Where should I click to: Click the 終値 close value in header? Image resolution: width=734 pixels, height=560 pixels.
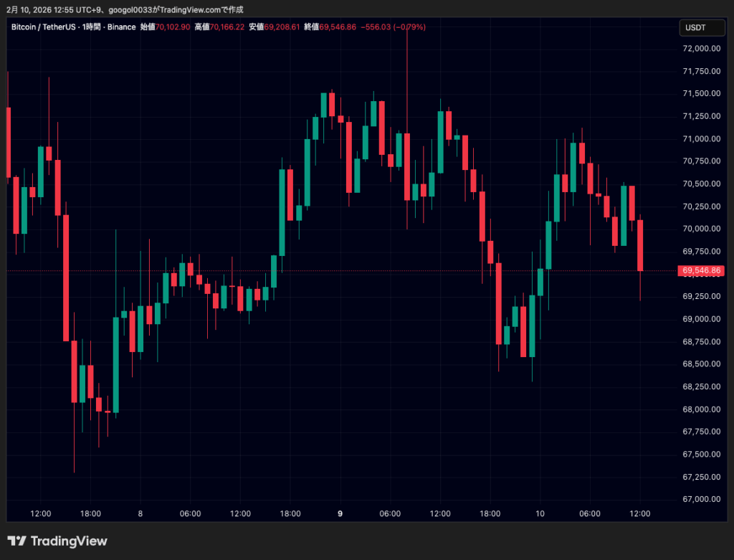coord(338,27)
